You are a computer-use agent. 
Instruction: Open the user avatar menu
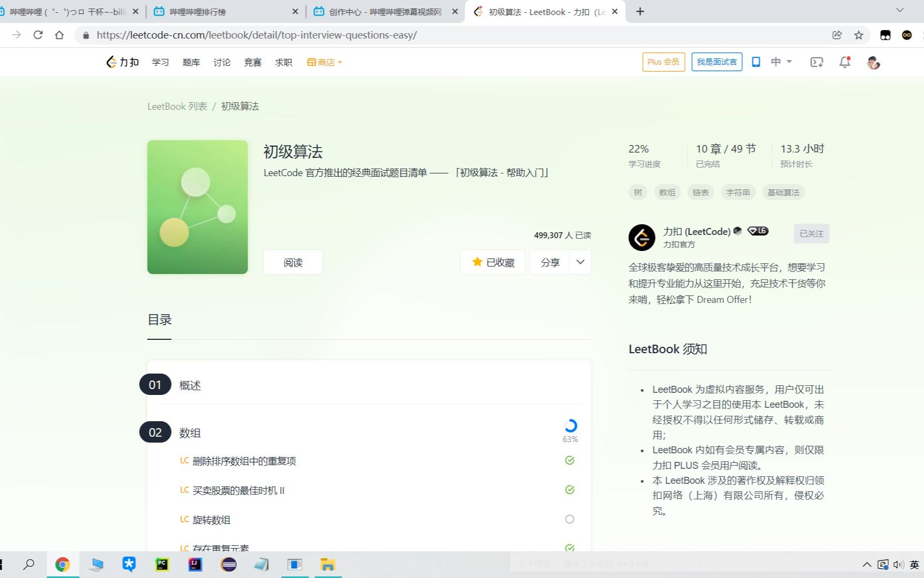(873, 63)
